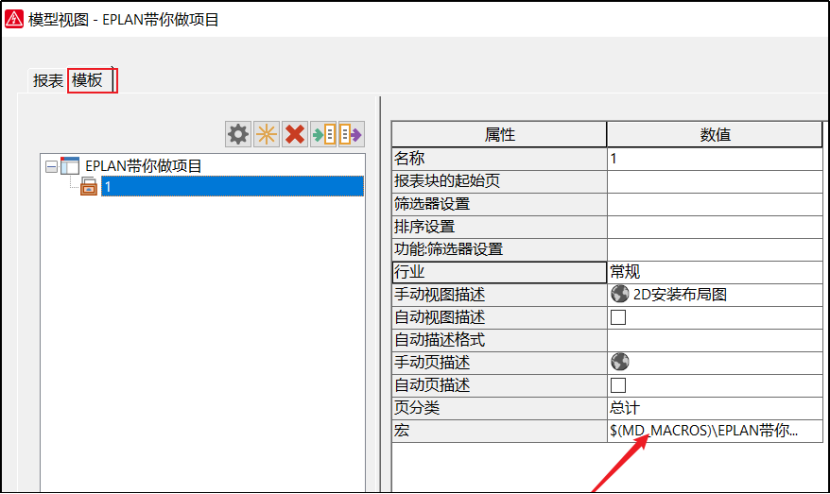Image resolution: width=830 pixels, height=494 pixels.
Task: Switch to the 报表 tab
Action: click(48, 80)
